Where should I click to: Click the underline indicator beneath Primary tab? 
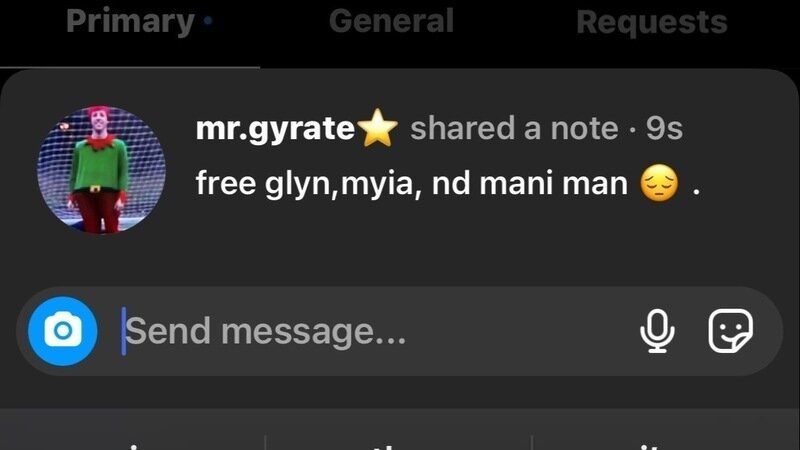point(130,67)
